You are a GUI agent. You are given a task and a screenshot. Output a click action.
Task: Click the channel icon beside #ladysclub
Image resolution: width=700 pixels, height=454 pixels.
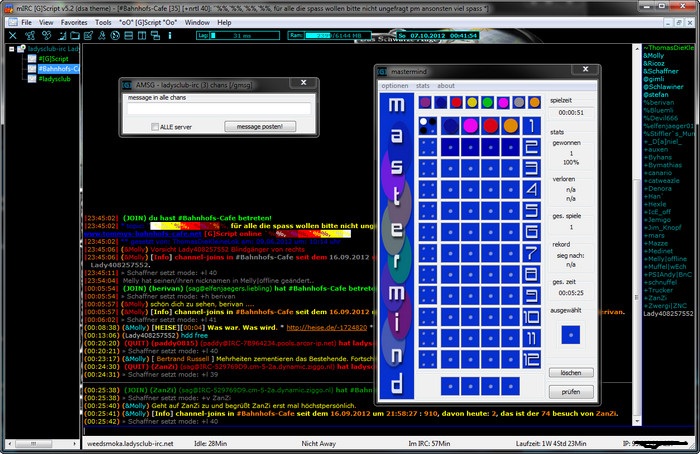(x=32, y=79)
